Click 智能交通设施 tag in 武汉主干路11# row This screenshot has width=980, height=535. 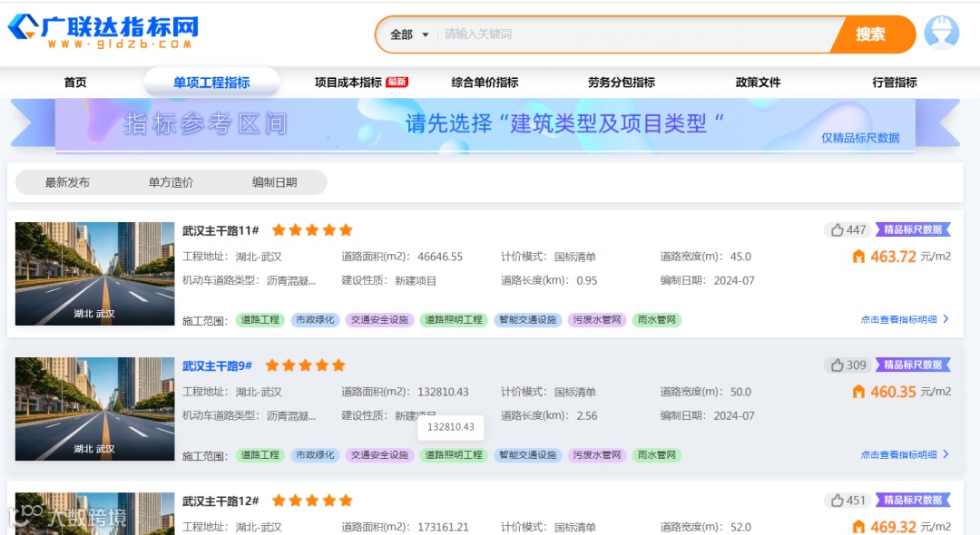pyautogui.click(x=527, y=319)
